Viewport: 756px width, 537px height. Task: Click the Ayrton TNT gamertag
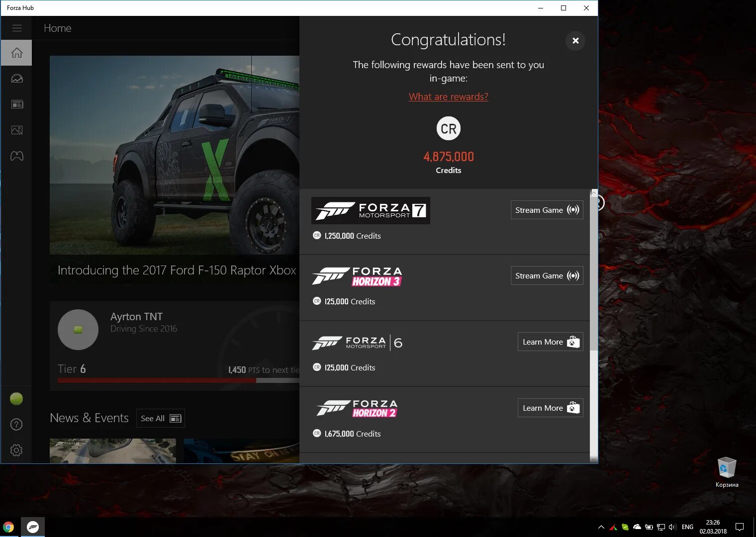136,317
